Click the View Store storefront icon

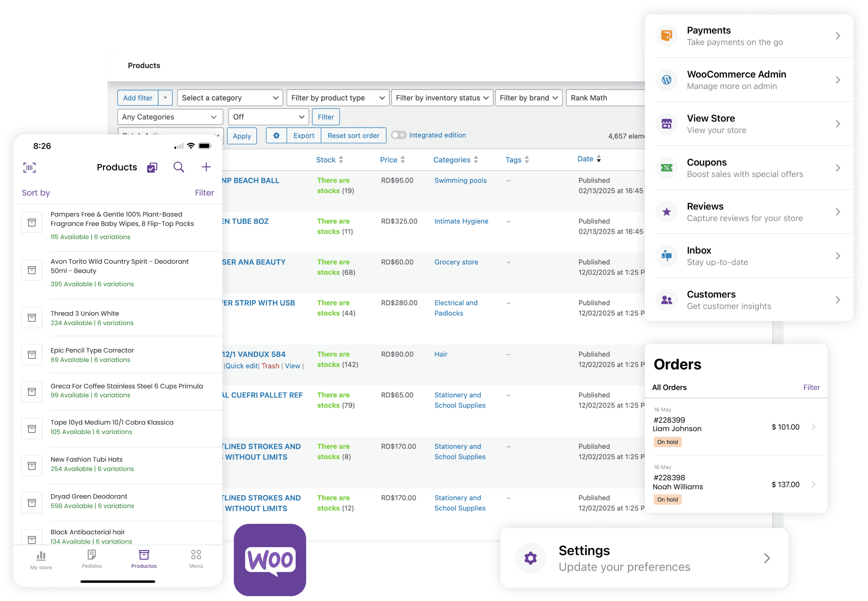[x=667, y=124]
